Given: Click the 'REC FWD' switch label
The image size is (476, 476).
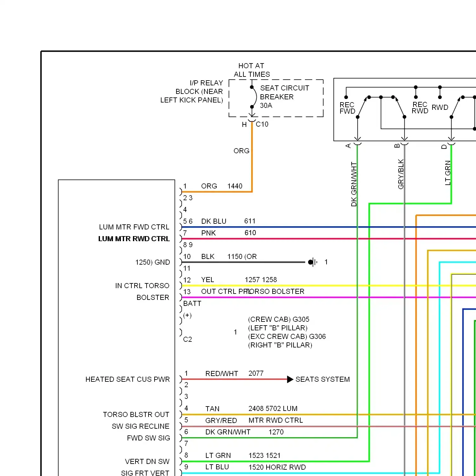Looking at the screenshot, I should (x=347, y=108).
